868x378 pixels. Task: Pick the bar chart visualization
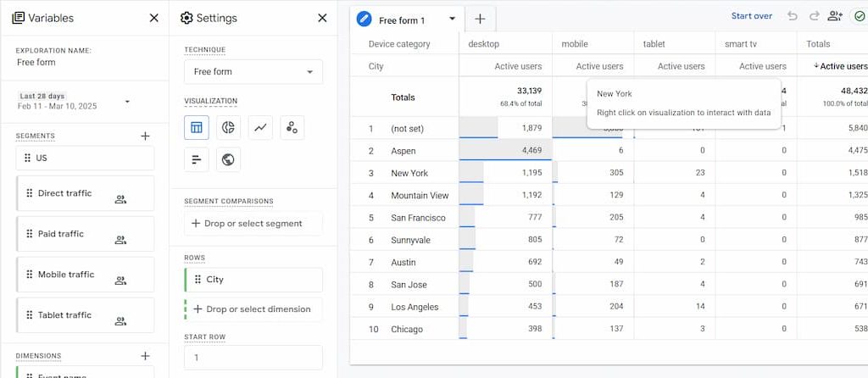click(197, 159)
